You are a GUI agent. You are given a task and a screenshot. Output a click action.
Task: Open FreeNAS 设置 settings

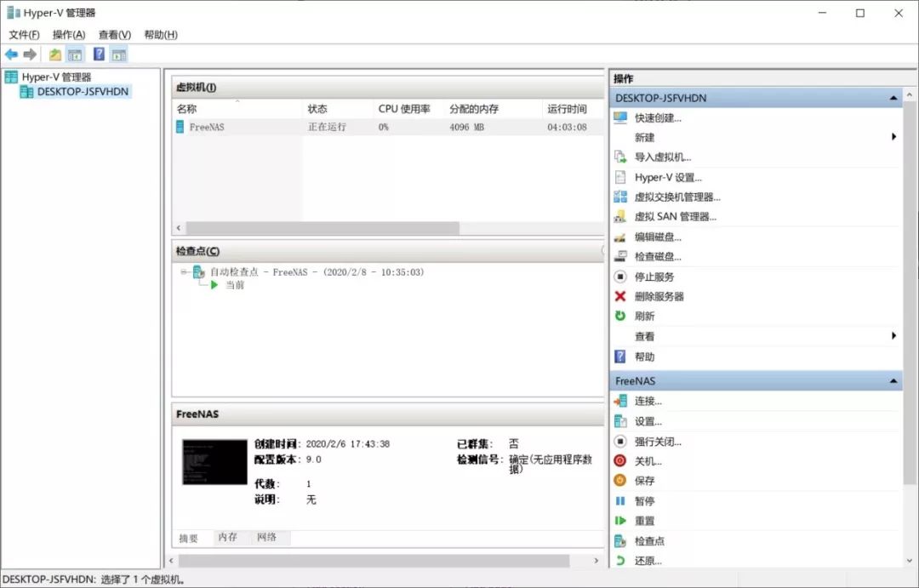pos(648,421)
